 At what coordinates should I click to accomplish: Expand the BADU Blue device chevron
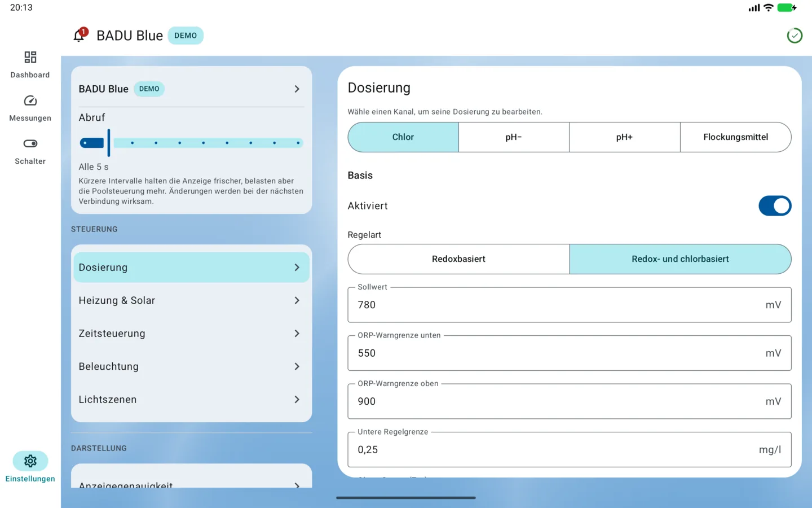tap(297, 89)
